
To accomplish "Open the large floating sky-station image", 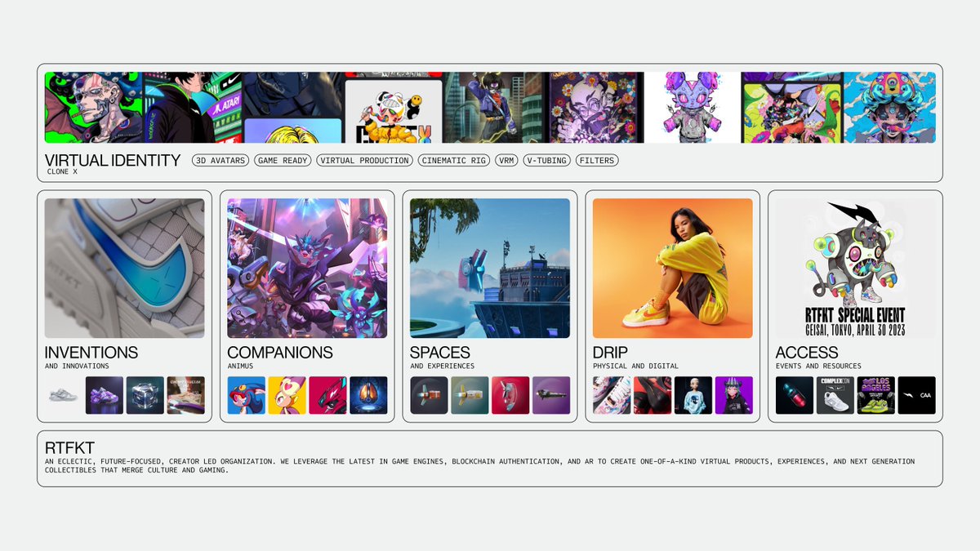I will (x=490, y=269).
